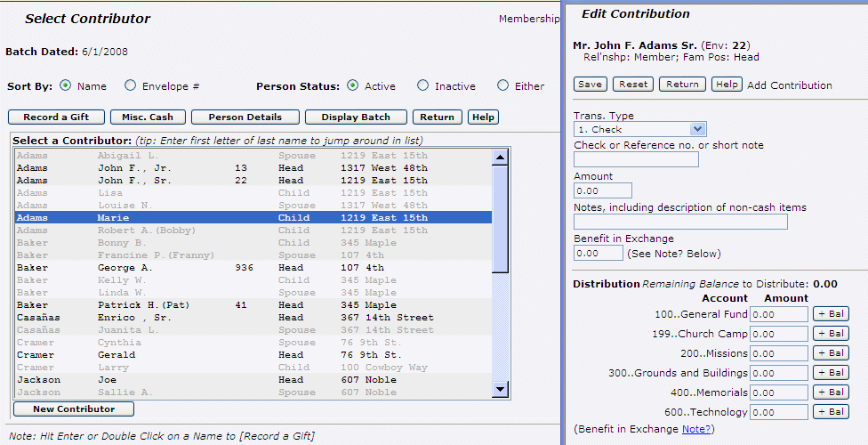
Task: Save the contribution
Action: [591, 85]
